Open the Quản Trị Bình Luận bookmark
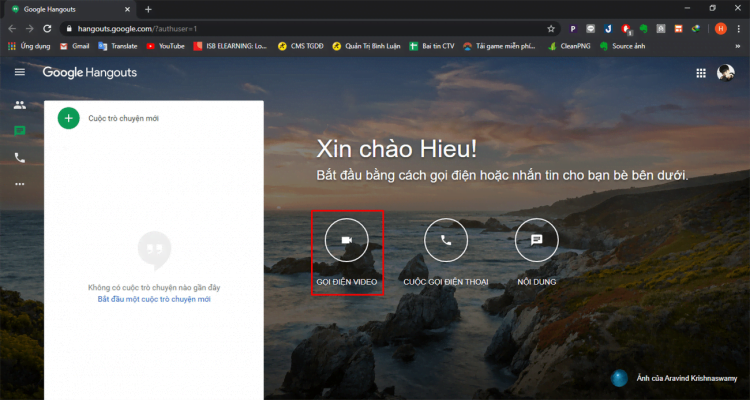This screenshot has width=750, height=400. pos(367,46)
